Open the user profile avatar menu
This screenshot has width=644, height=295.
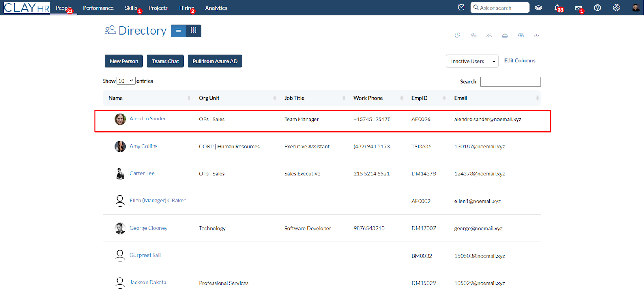(636, 8)
